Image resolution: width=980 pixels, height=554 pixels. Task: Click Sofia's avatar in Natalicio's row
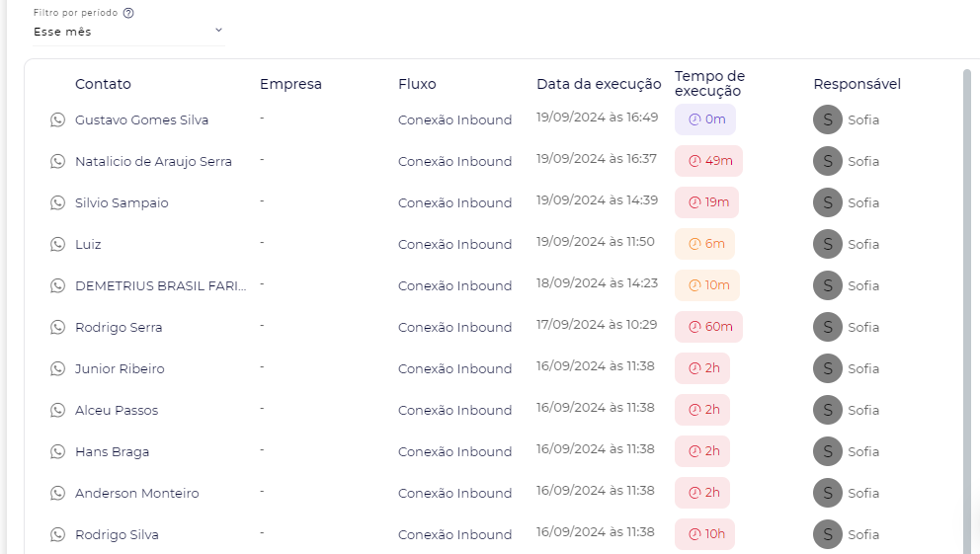[827, 162]
